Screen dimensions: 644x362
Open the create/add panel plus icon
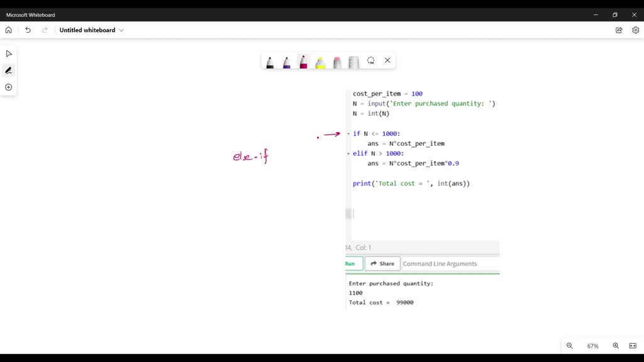click(9, 87)
